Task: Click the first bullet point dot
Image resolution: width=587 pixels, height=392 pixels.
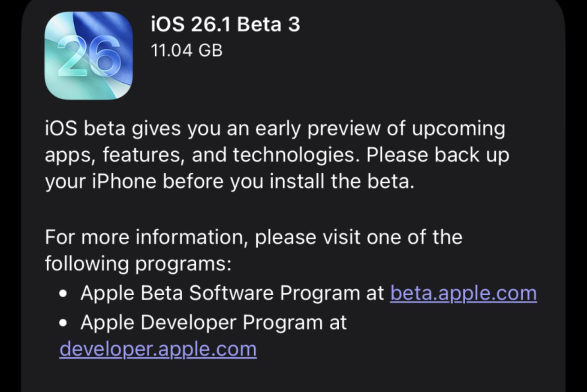Action: (64, 294)
